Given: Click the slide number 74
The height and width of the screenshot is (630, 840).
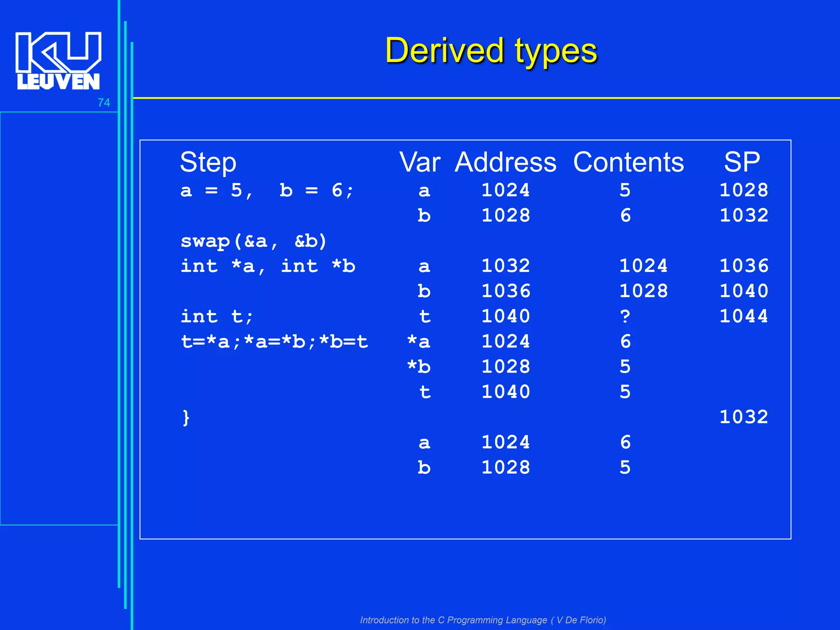Looking at the screenshot, I should click(x=104, y=103).
